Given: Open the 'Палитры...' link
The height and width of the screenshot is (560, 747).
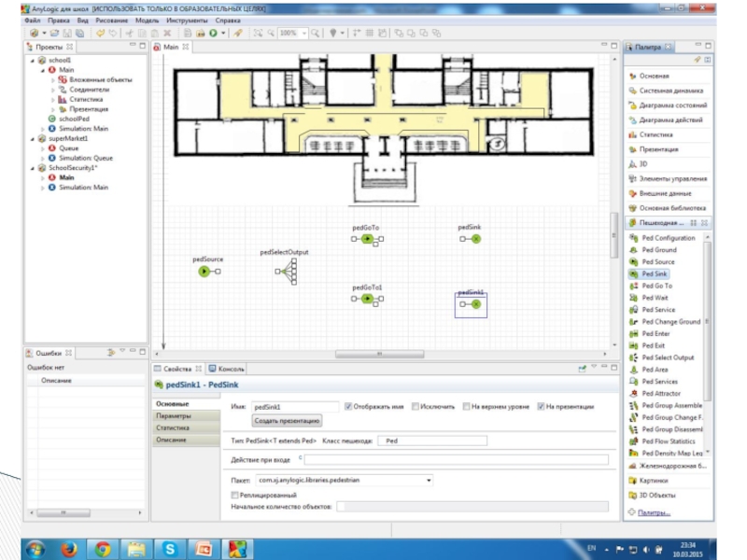Looking at the screenshot, I should pos(654,512).
